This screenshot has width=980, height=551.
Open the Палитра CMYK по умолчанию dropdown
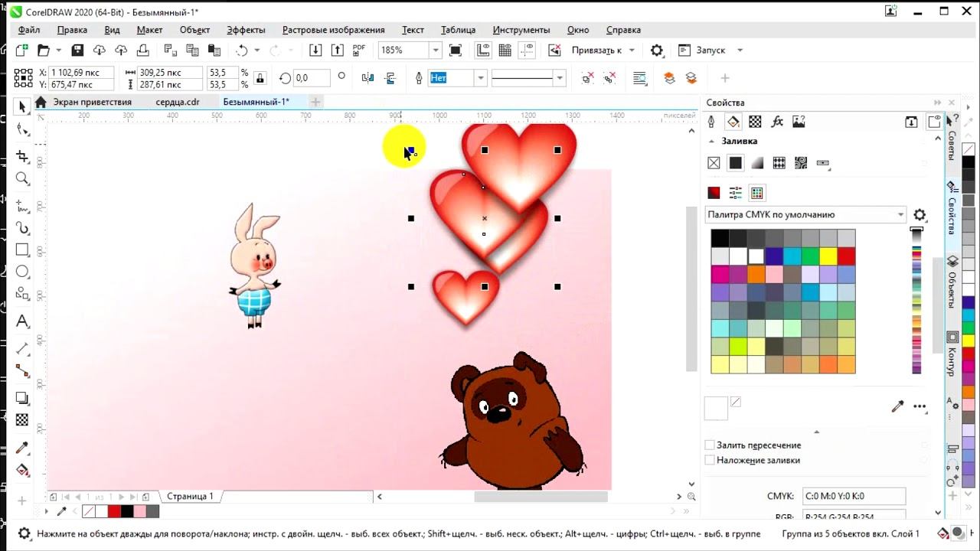pyautogui.click(x=805, y=215)
